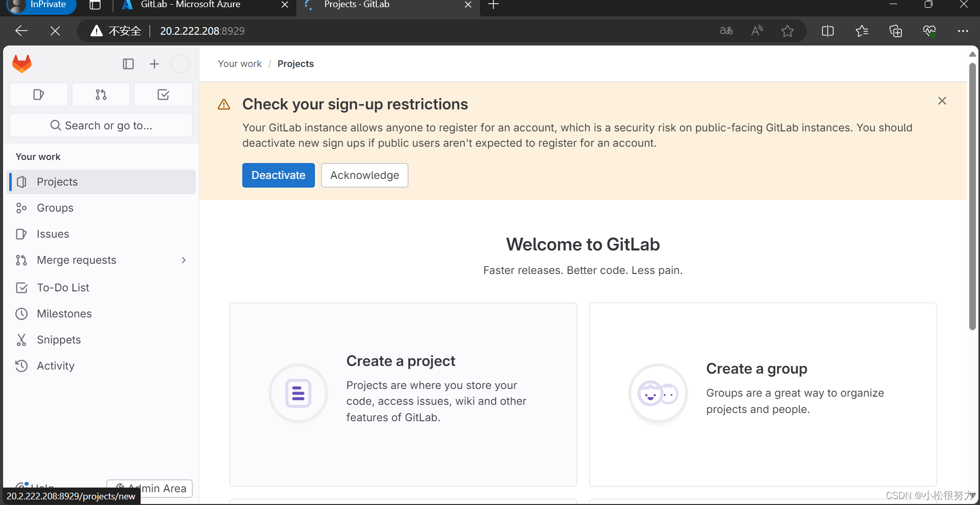
Task: Open the user avatar menu
Action: [x=180, y=64]
